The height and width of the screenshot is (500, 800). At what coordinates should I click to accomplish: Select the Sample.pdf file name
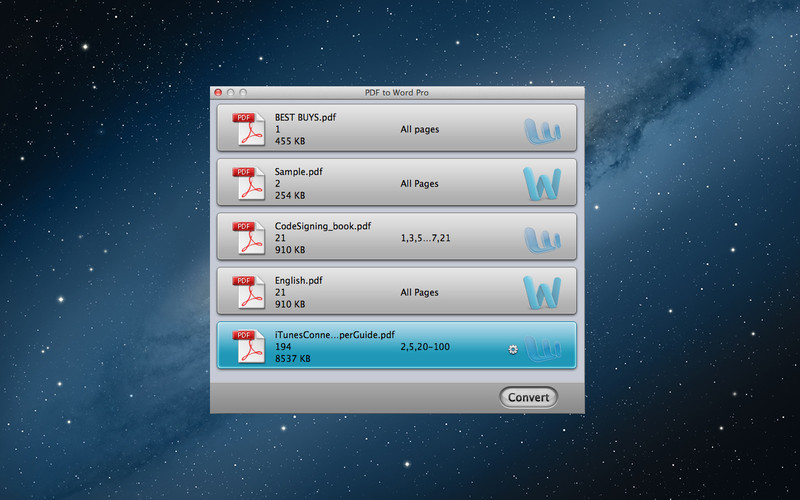pyautogui.click(x=298, y=172)
